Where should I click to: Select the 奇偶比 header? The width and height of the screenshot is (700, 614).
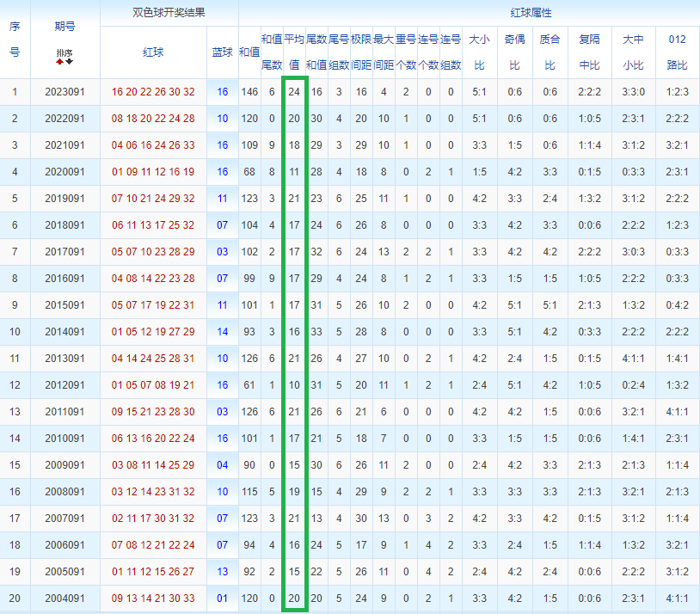[515, 52]
